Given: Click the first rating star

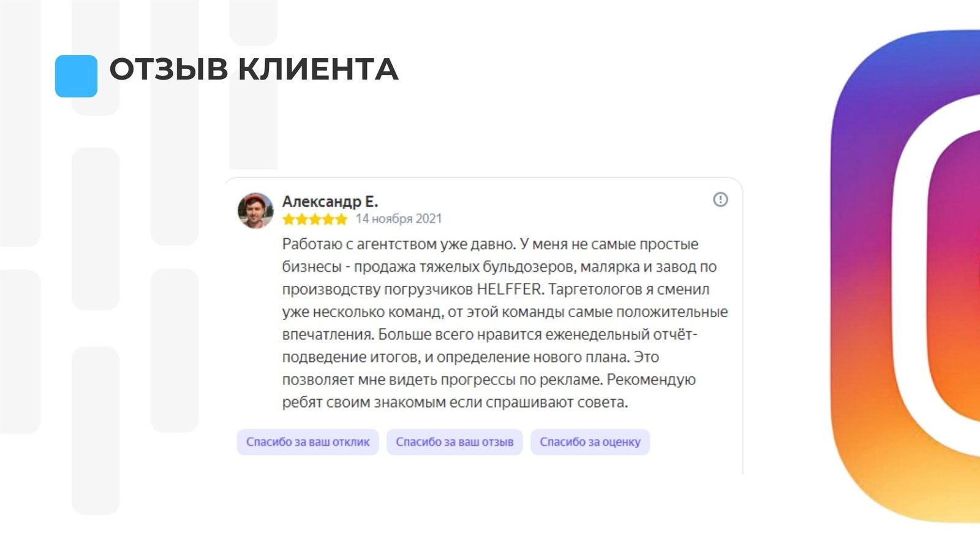Looking at the screenshot, I should pyautogui.click(x=288, y=219).
